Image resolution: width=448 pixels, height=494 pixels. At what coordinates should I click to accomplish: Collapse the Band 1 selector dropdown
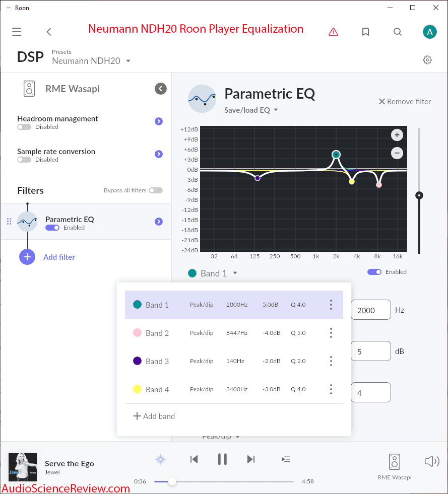click(x=213, y=273)
